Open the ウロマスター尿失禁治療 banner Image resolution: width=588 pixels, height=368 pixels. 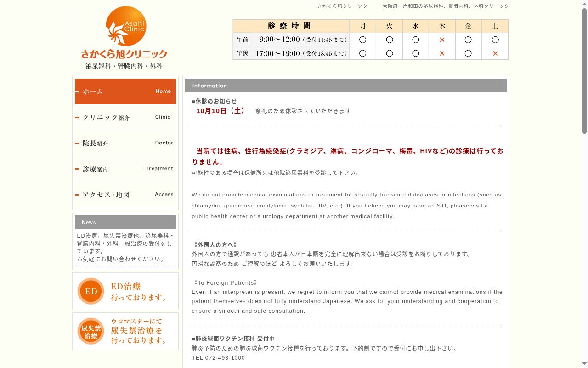(125, 331)
